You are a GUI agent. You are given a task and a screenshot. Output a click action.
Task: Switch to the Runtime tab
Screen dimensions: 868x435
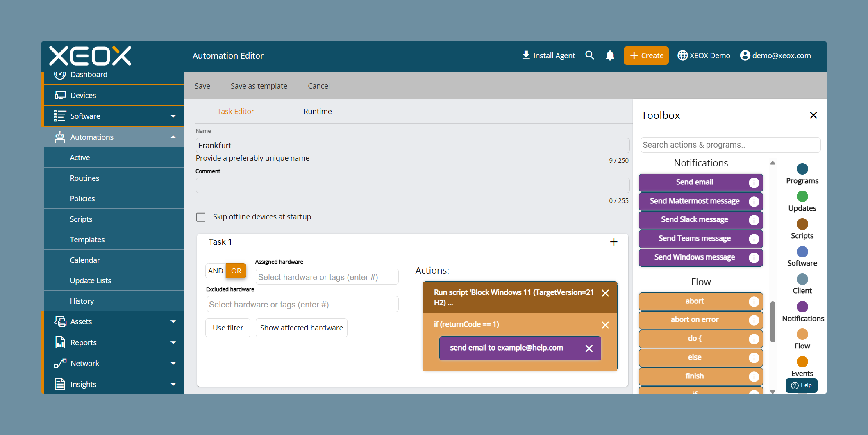coord(318,111)
